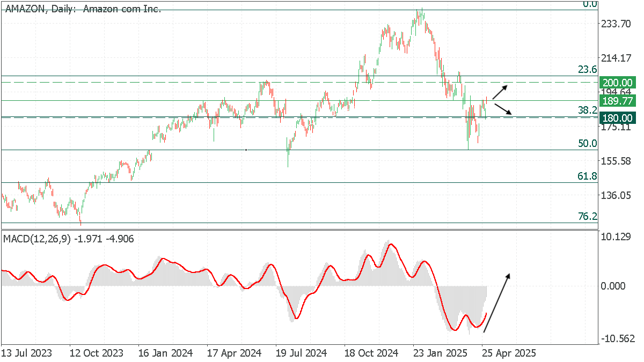The image size is (644, 362).
Task: Click the -10.562 MACD scale value
Action: click(617, 338)
